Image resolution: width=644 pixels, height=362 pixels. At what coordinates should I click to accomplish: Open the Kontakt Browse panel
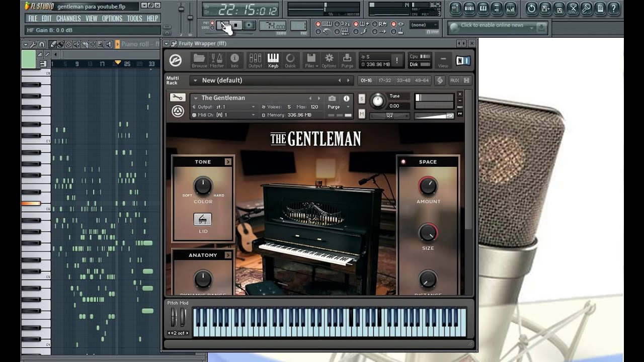(x=199, y=60)
